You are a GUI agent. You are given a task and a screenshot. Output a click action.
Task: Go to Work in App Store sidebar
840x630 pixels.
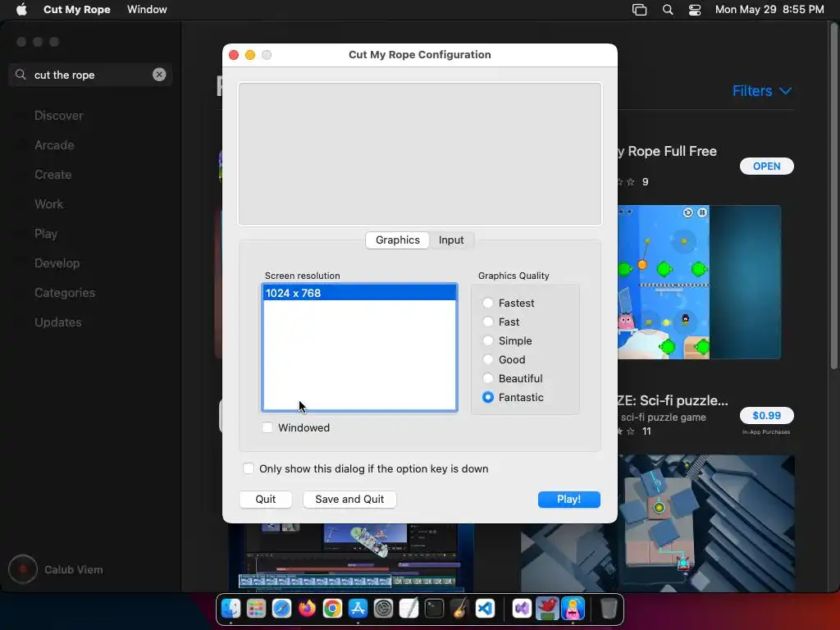click(x=48, y=204)
